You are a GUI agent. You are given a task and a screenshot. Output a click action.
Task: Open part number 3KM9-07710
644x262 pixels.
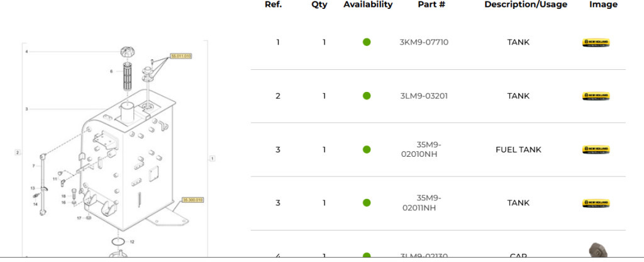[424, 42]
